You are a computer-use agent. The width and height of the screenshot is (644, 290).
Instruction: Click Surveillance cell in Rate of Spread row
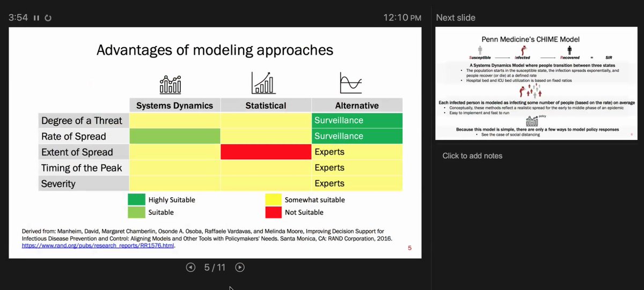coord(357,136)
